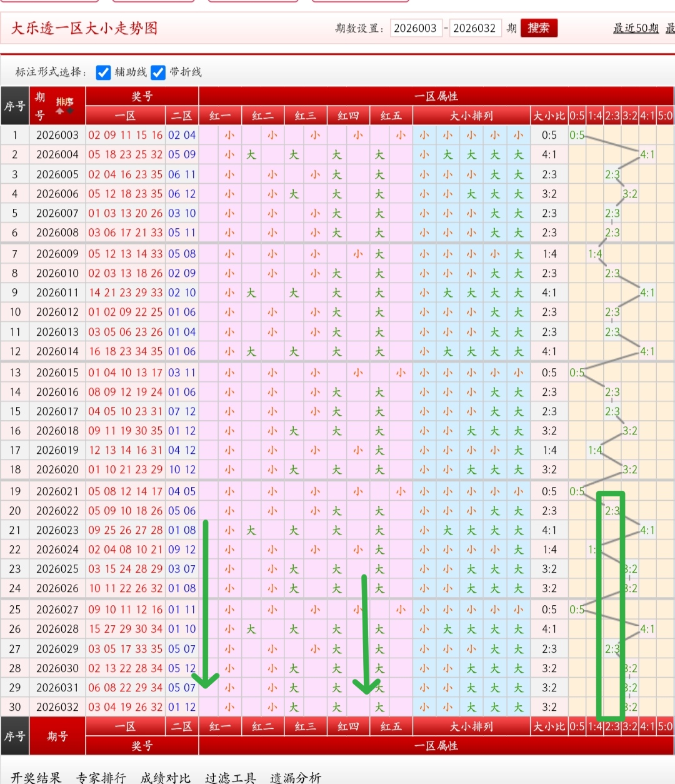Select the row for period 2026032
The width and height of the screenshot is (675, 784).
point(57,707)
